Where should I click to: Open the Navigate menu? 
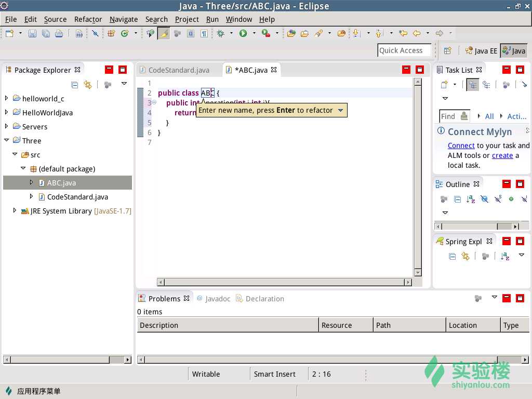124,19
